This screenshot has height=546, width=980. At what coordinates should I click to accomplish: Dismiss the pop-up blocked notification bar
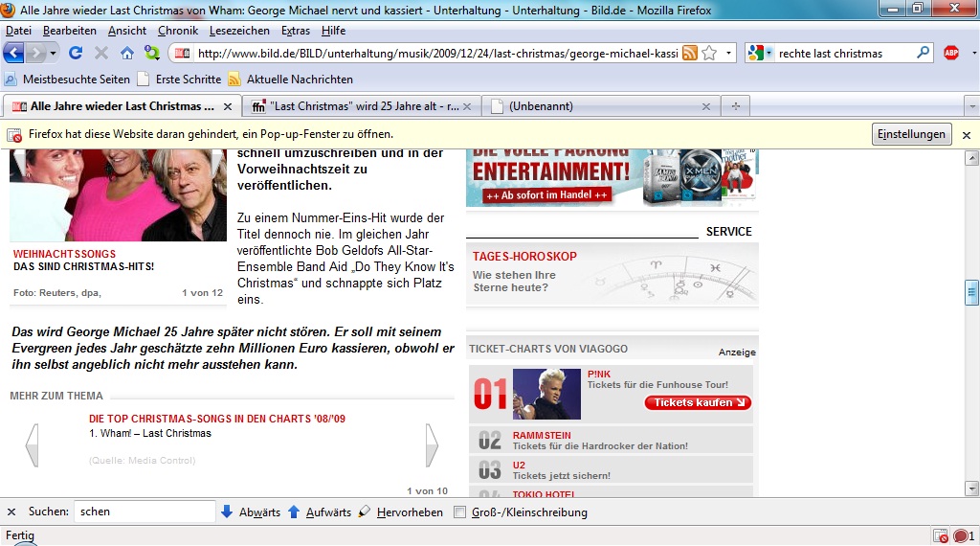click(x=967, y=135)
